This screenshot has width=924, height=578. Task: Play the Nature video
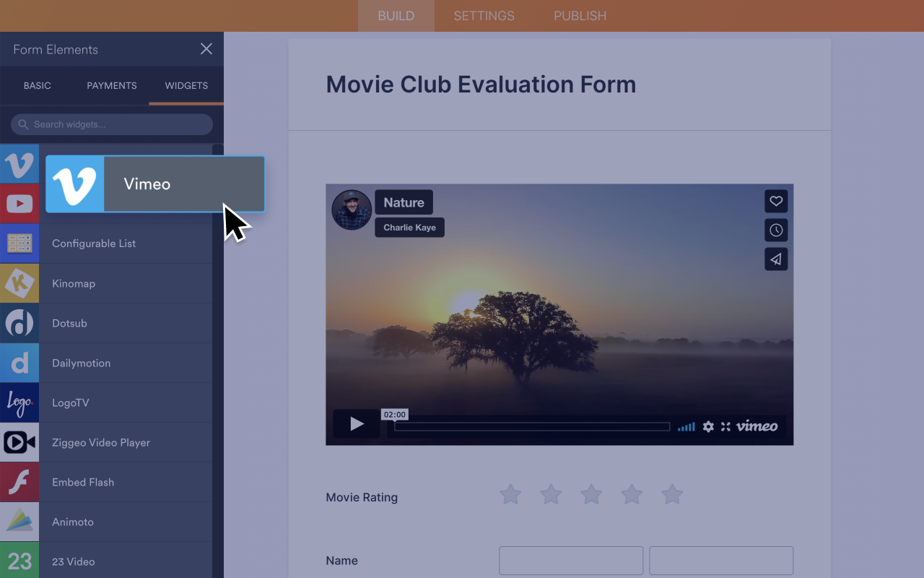pyautogui.click(x=356, y=424)
